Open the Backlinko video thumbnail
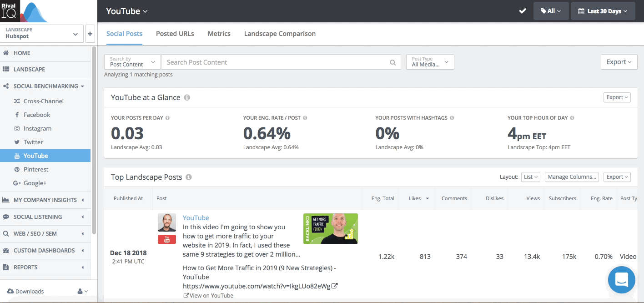 (330, 228)
